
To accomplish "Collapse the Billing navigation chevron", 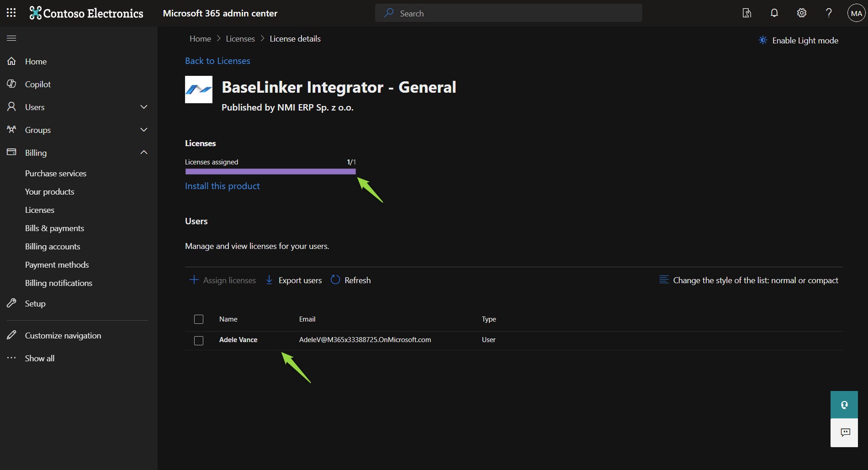I will pyautogui.click(x=144, y=152).
